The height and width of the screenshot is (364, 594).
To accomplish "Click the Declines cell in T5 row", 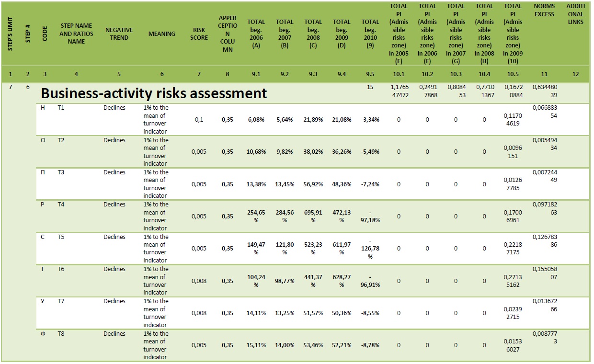I will [x=114, y=237].
